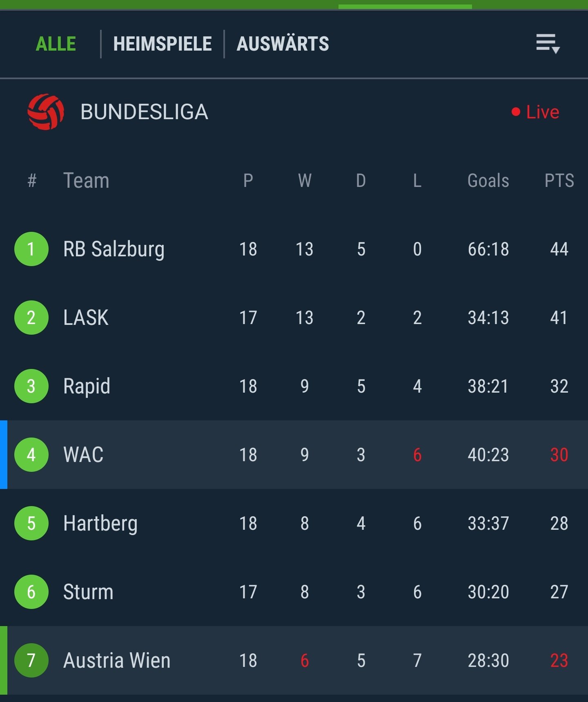Click the position 3 badge for Rapid
This screenshot has width=588, height=702.
[31, 386]
